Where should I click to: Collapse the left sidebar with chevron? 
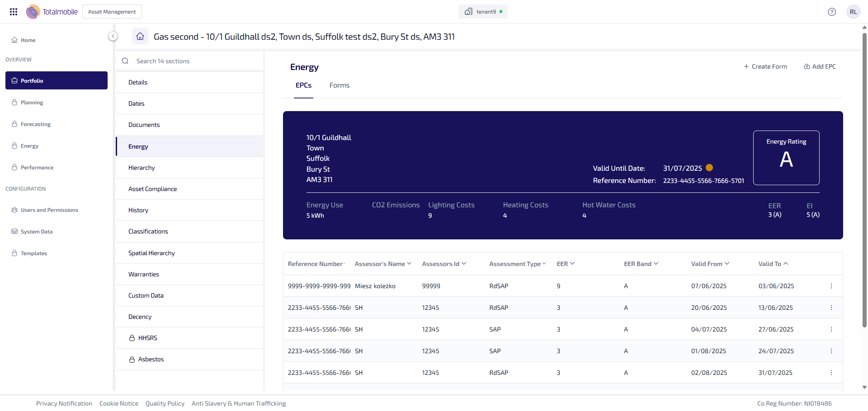113,36
